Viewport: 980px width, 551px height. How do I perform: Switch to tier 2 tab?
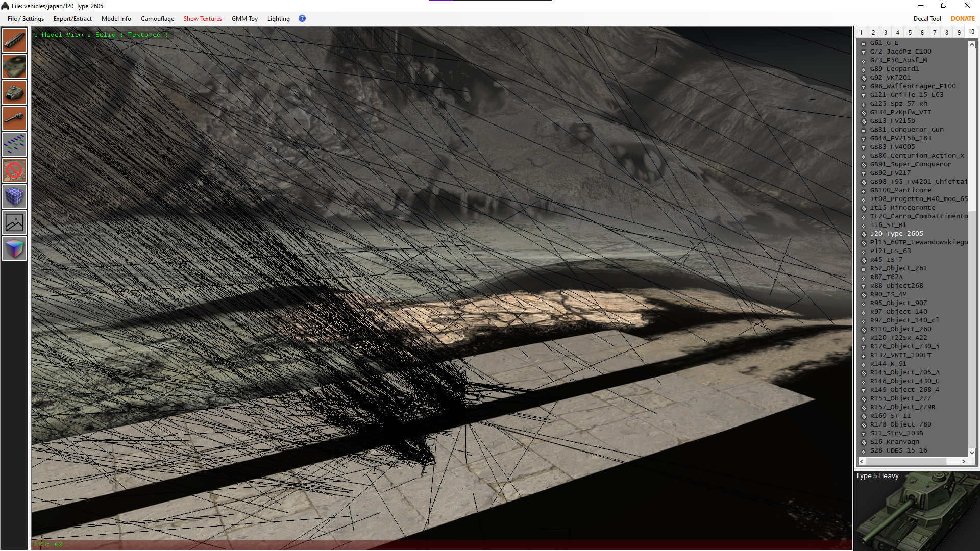(x=873, y=32)
